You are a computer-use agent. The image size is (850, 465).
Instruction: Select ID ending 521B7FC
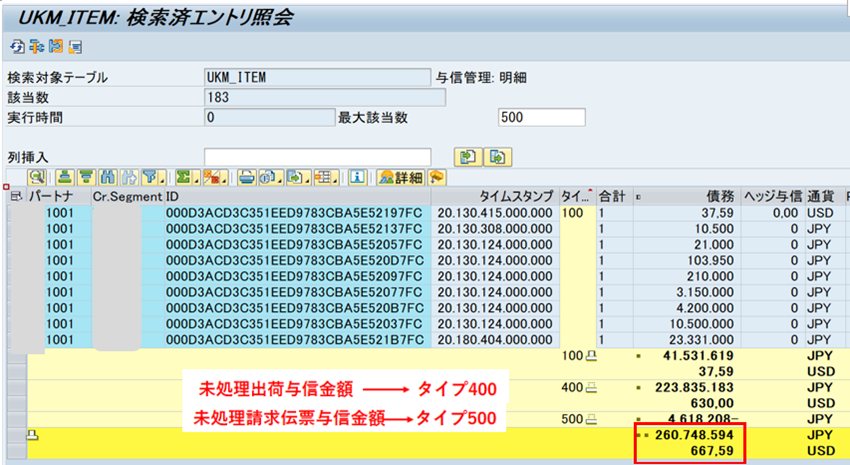click(x=295, y=340)
